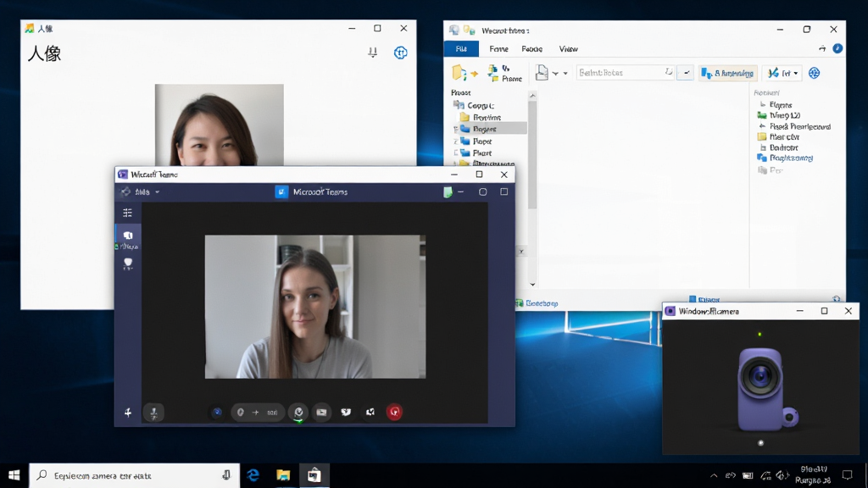Click the up arrow of navigation tree scrollbar
Screen dimensions: 868x488
(x=532, y=96)
